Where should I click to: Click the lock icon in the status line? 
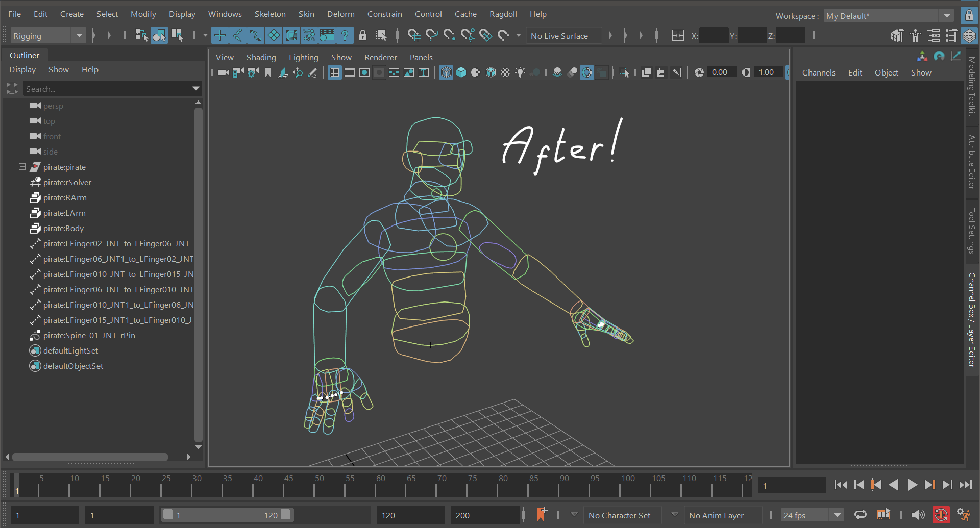[362, 35]
